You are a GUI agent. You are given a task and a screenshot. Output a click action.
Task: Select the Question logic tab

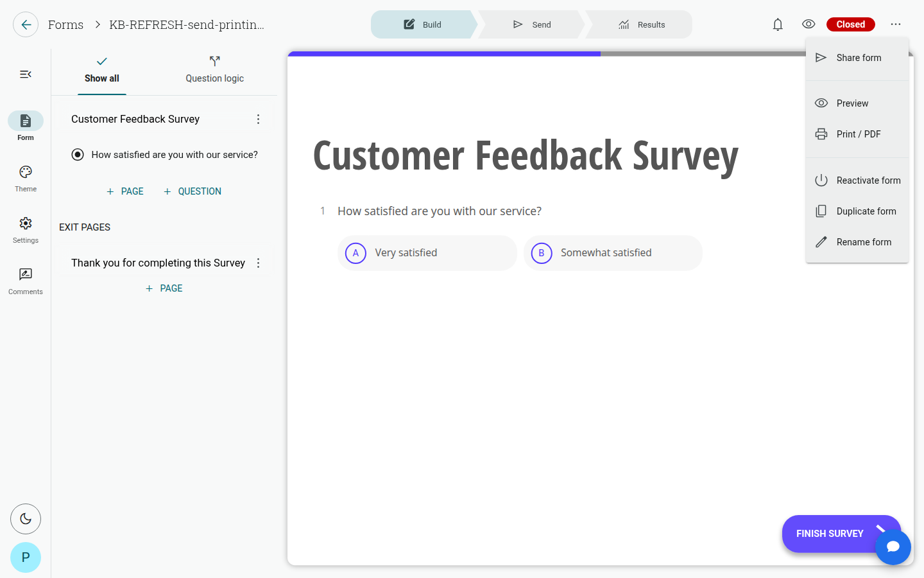pyautogui.click(x=215, y=70)
